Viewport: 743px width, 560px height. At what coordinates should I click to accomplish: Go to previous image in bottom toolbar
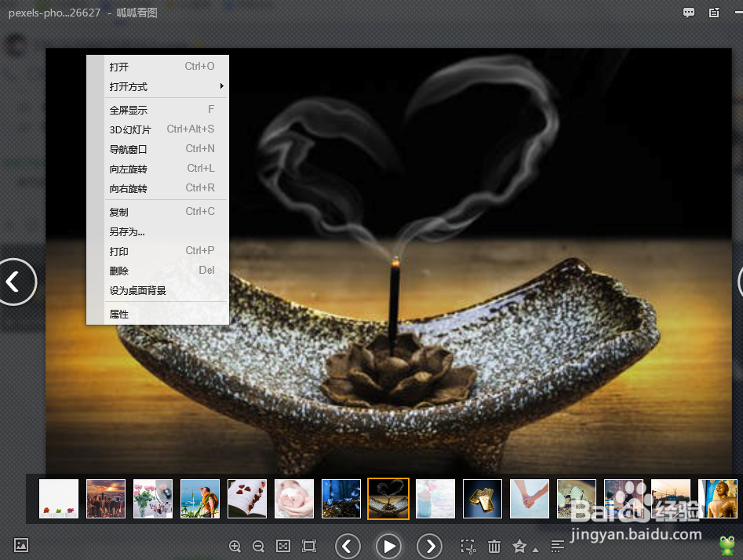pyautogui.click(x=348, y=546)
